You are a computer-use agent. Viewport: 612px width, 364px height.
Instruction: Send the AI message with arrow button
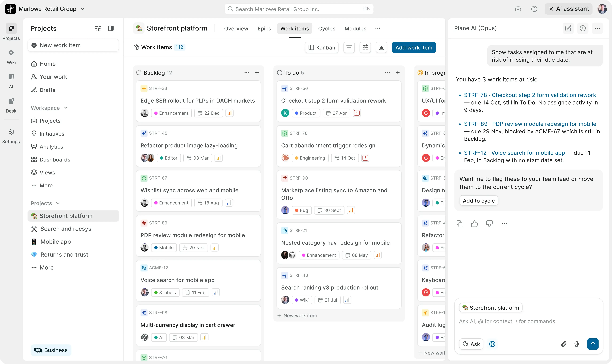pos(593,344)
